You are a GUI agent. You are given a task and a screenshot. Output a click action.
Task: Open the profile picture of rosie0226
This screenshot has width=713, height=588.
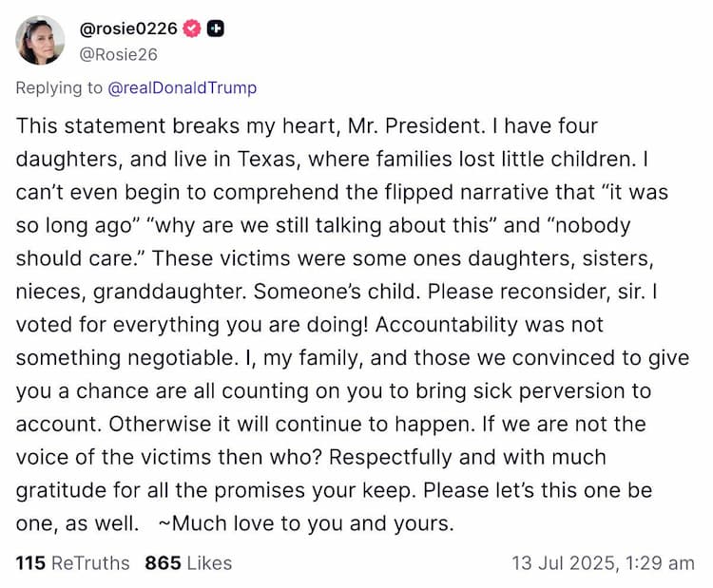41,41
